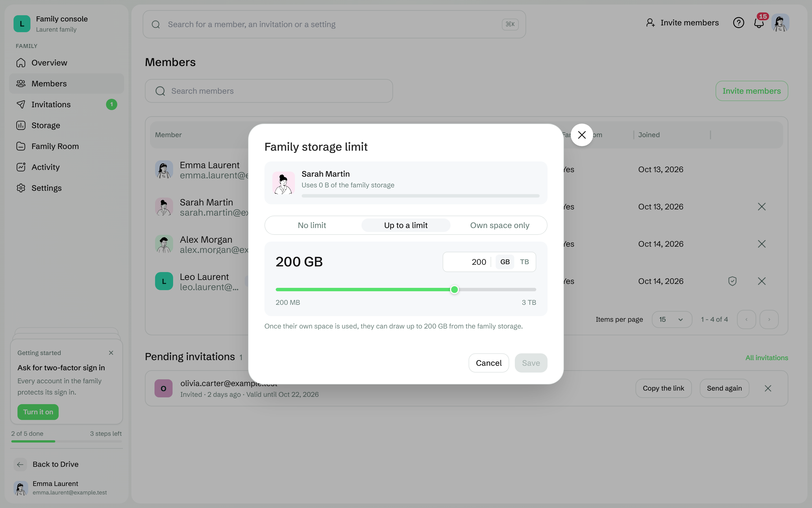Open the Storage section
The image size is (812, 508).
point(67,125)
